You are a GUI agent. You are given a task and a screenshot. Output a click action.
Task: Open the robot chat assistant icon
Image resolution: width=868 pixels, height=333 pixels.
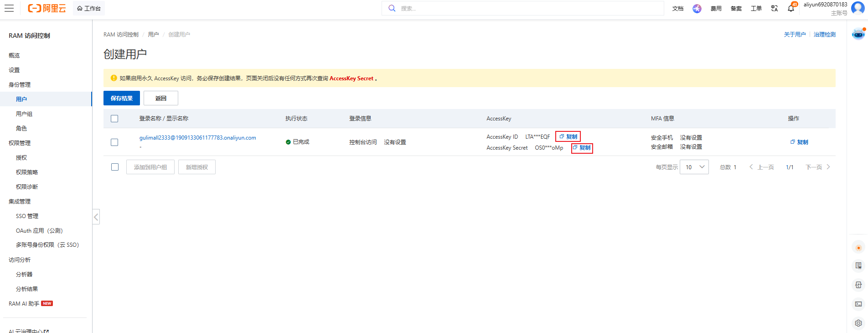pyautogui.click(x=858, y=34)
